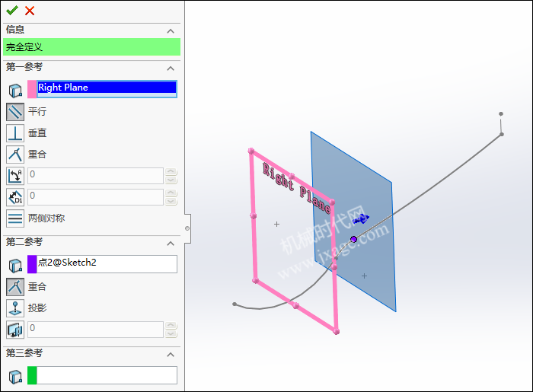This screenshot has height=392, width=533.
Task: Confirm the plane with the green checkmark
Action: coord(12,11)
